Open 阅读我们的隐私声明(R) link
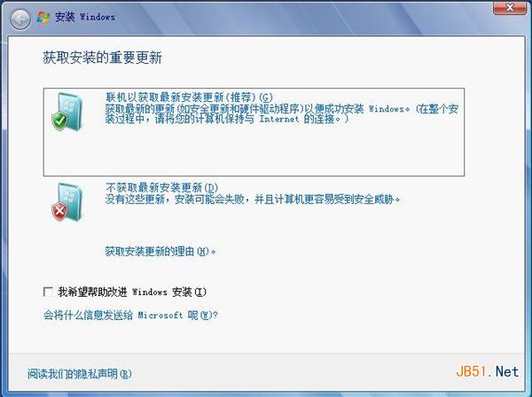The width and height of the screenshot is (532, 397). point(80,374)
